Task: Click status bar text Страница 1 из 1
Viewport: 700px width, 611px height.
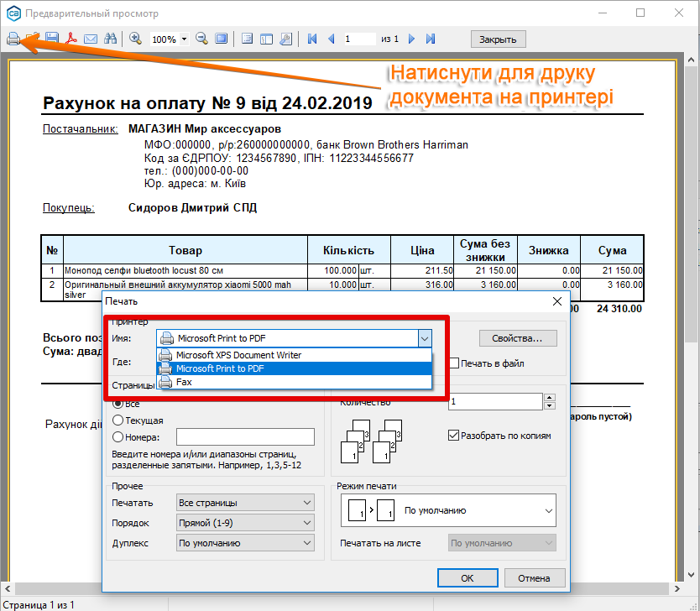Action: click(39, 605)
